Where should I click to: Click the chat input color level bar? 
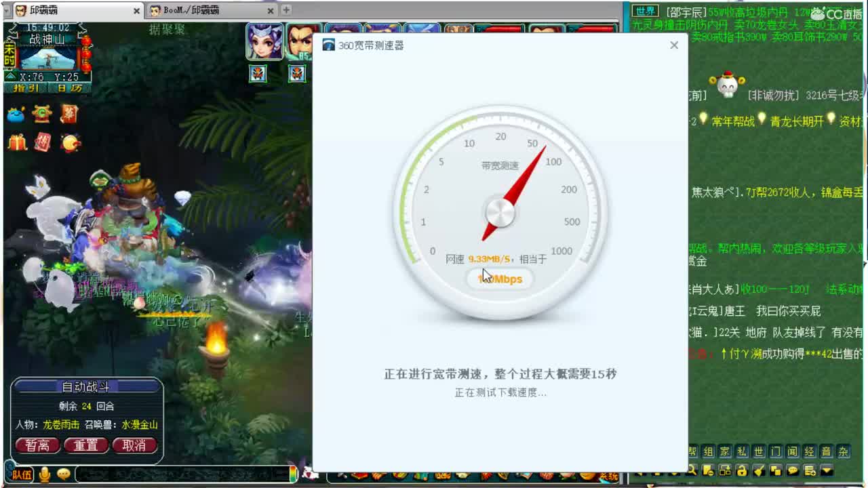click(x=293, y=474)
